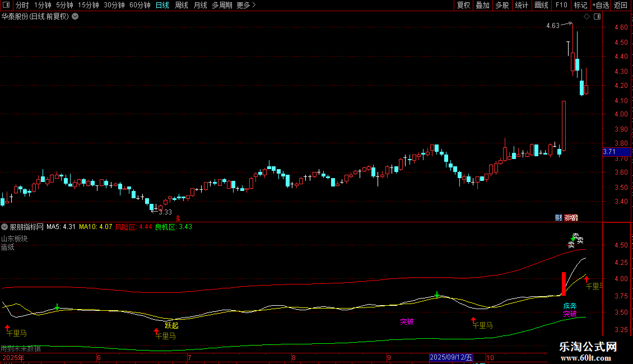The image size is (633, 364).
Task: Click the 叠加 overlay button
Action: click(482, 5)
